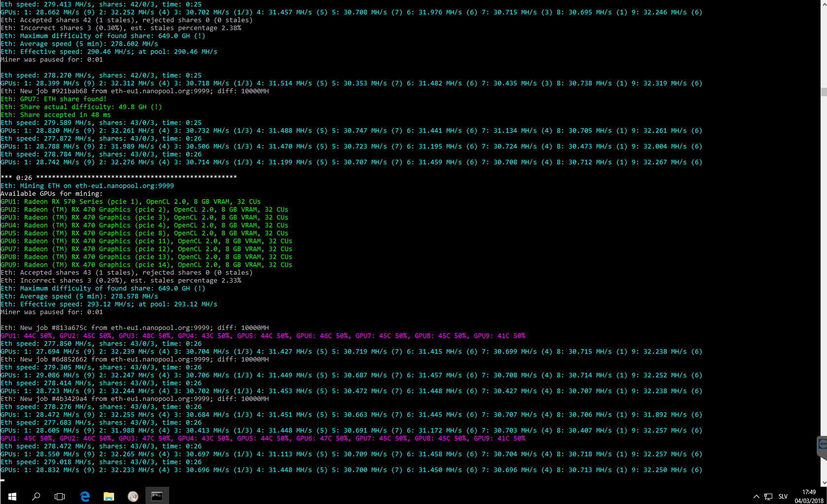
Task: Click GPUs line starting '1: 28.832 MH/s'
Action: pyautogui.click(x=352, y=470)
